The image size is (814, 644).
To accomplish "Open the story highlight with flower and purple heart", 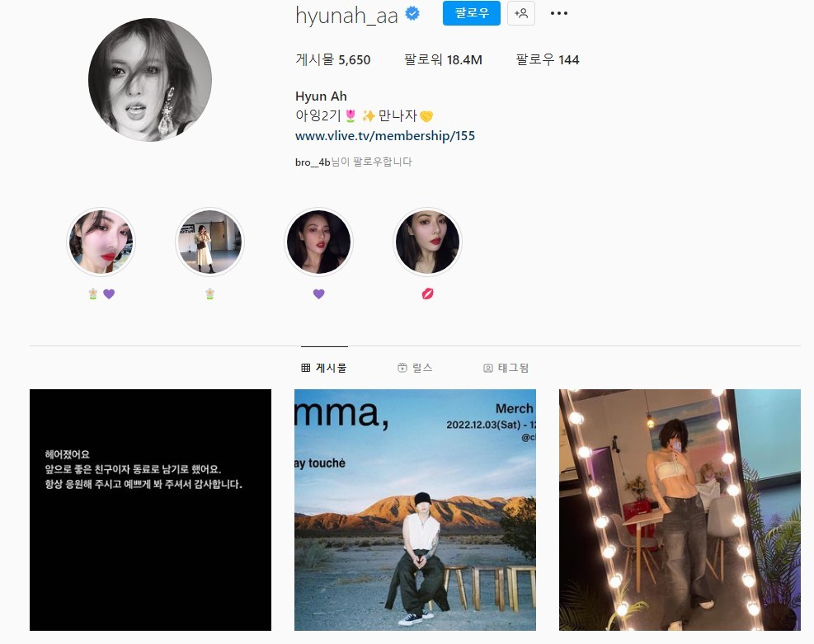I will (101, 242).
